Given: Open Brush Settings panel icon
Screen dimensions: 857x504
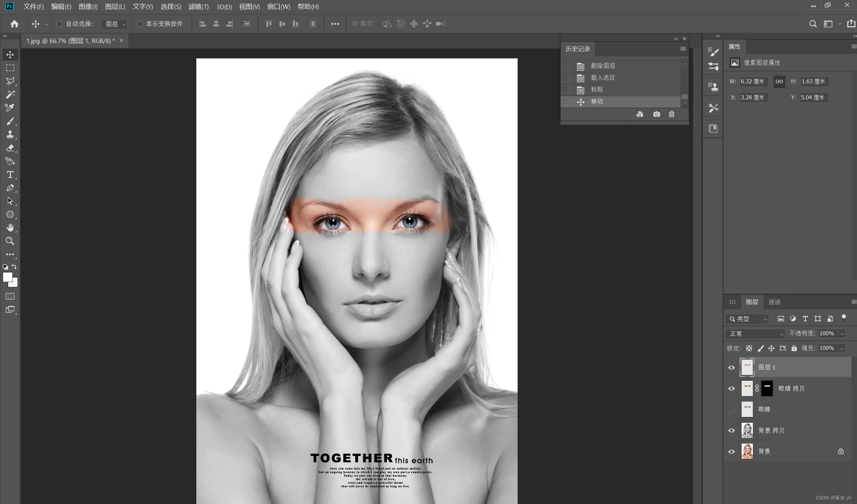Looking at the screenshot, I should (713, 52).
